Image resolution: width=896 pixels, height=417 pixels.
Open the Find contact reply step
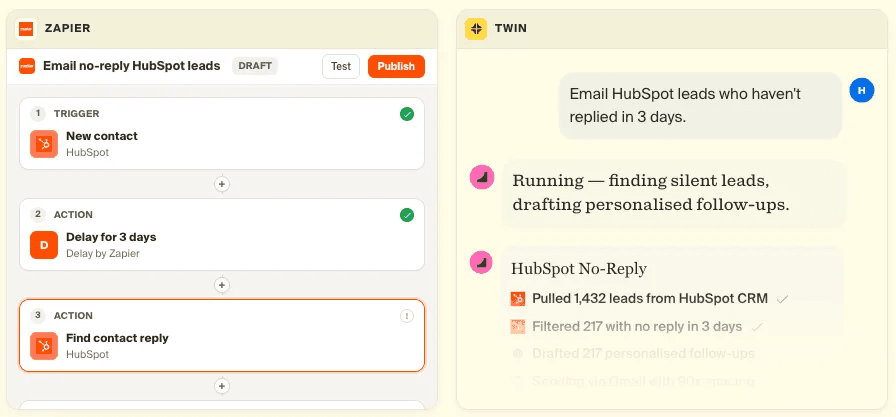point(222,335)
